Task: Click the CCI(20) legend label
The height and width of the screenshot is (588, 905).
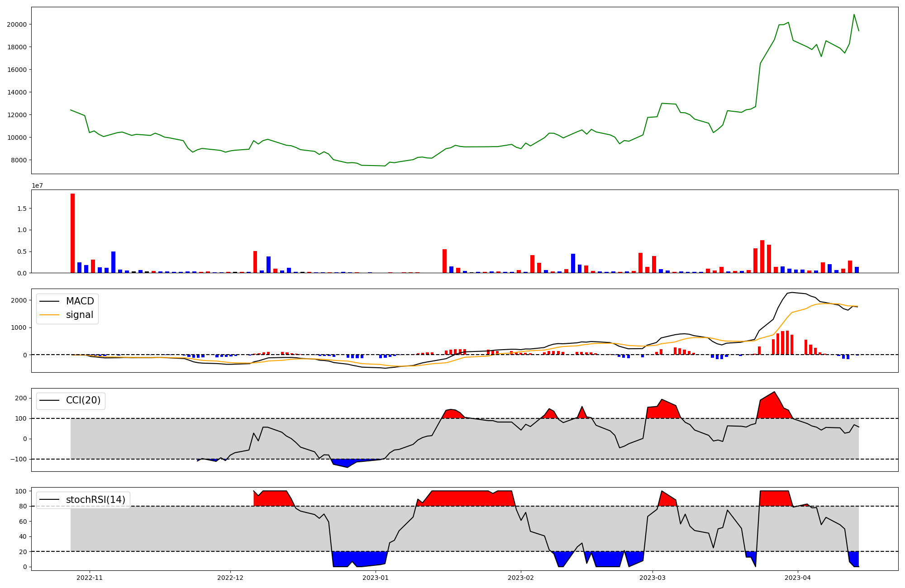Action: 83,400
